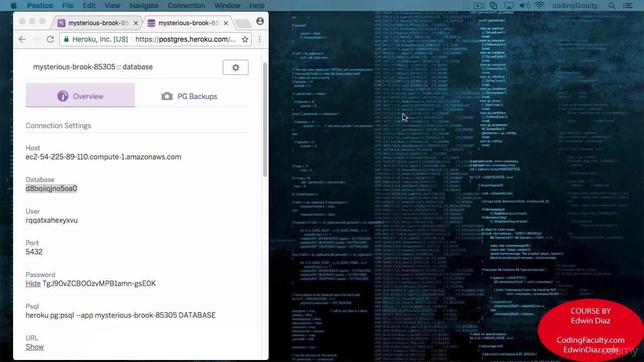Click the mysterious-brook-85305 :: database heading
Image resolution: width=644 pixels, height=362 pixels.
93,67
